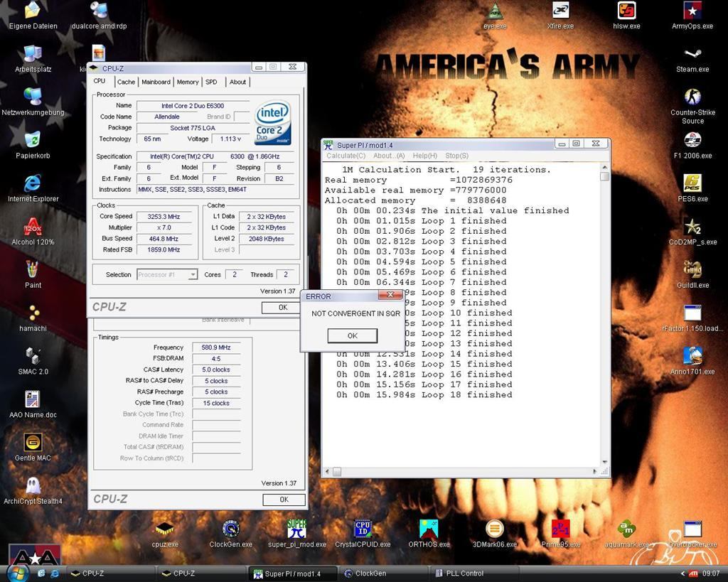Image resolution: width=728 pixels, height=582 pixels.
Task: Switch to Memory tab in CPU-Z
Action: pos(188,82)
